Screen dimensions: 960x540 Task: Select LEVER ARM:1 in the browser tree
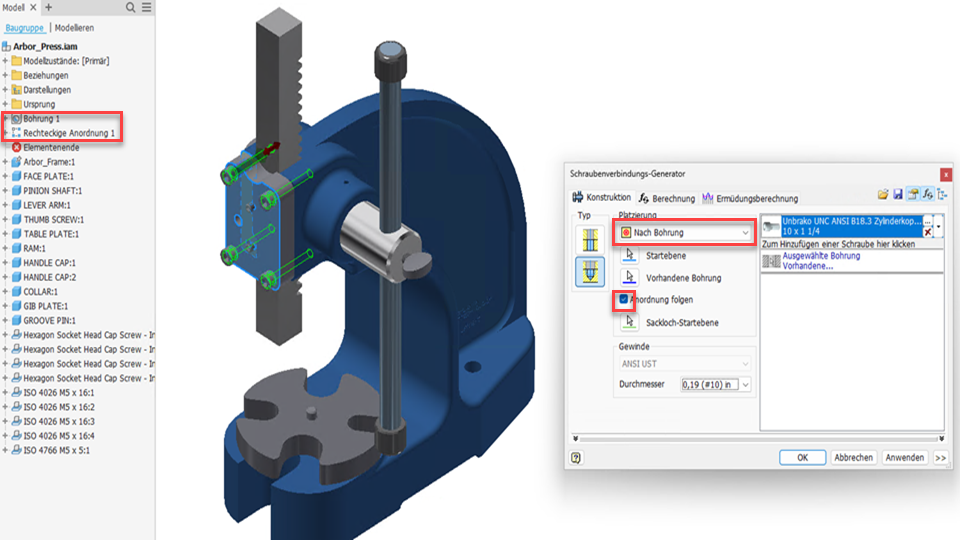tap(47, 205)
